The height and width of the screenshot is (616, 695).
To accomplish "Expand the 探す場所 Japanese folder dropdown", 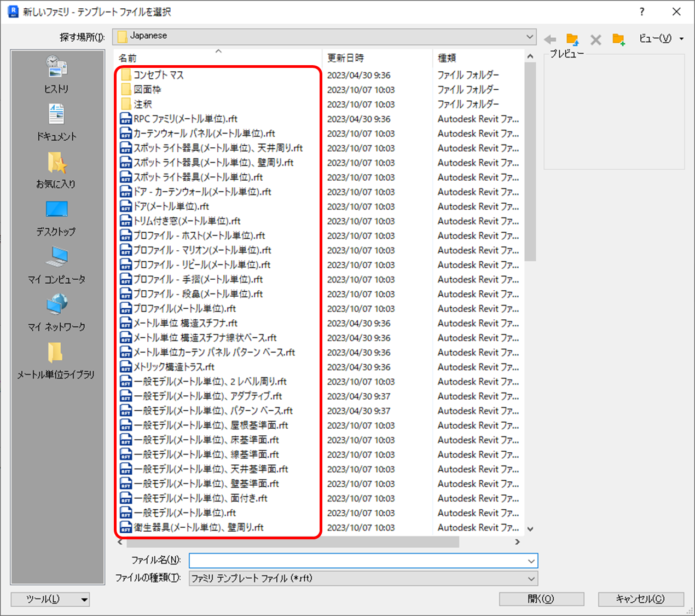I will point(529,37).
